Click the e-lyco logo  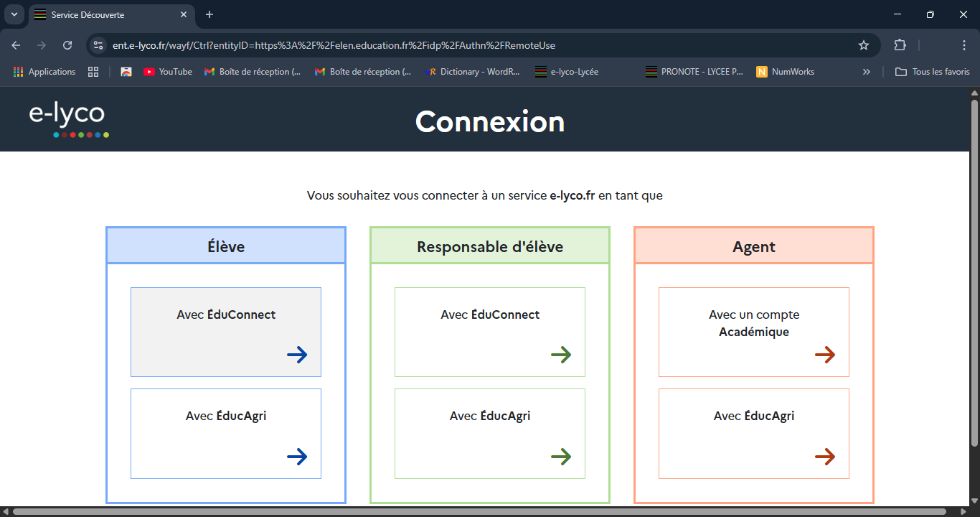click(69, 119)
